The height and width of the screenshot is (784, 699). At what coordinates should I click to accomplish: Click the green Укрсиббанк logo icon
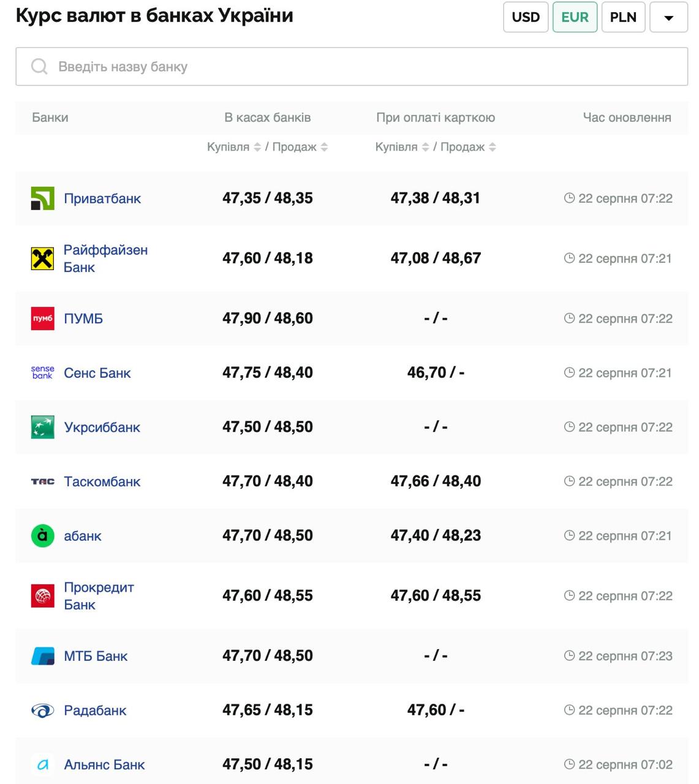pyautogui.click(x=42, y=427)
